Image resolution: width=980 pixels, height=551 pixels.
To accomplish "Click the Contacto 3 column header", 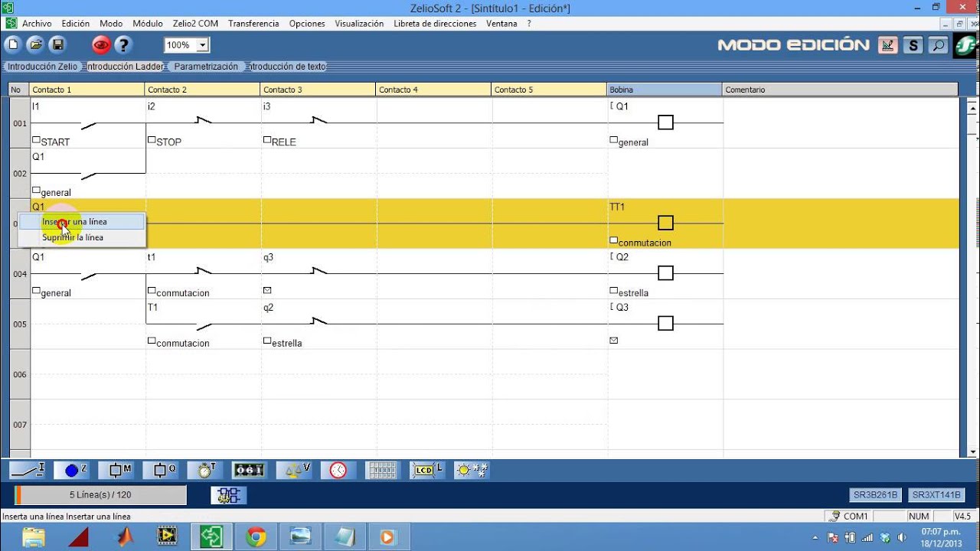I will pos(318,90).
